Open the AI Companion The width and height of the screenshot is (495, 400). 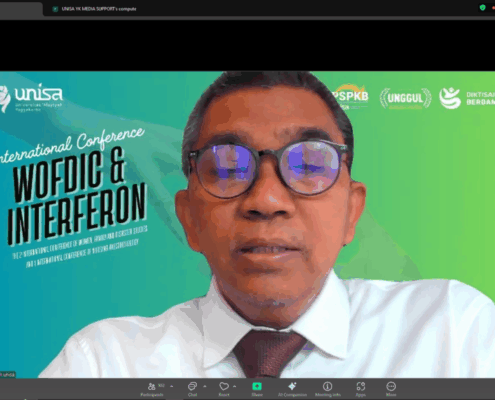point(292,389)
